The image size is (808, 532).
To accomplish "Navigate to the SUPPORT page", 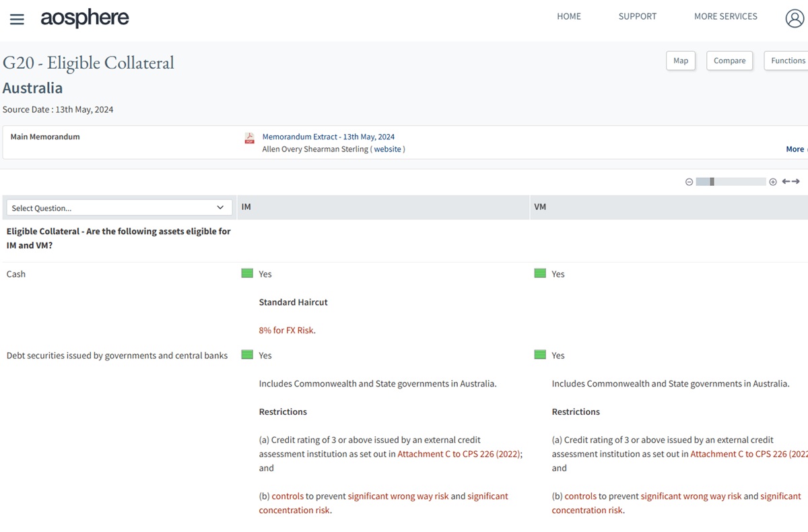I will [x=637, y=16].
